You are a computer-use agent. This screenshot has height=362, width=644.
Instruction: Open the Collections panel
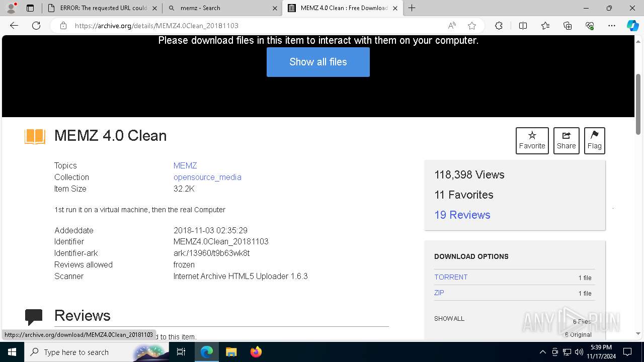(x=568, y=26)
